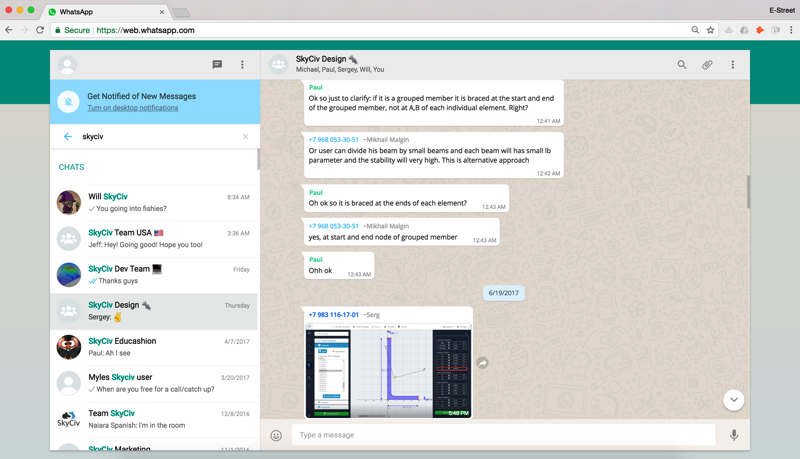Image resolution: width=800 pixels, height=459 pixels.
Task: Clear the skyciv search text
Action: click(245, 136)
